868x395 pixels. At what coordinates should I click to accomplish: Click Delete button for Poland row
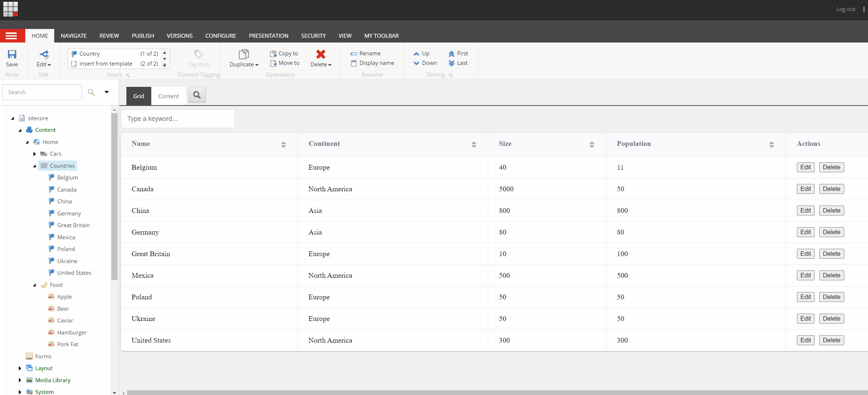pyautogui.click(x=831, y=297)
